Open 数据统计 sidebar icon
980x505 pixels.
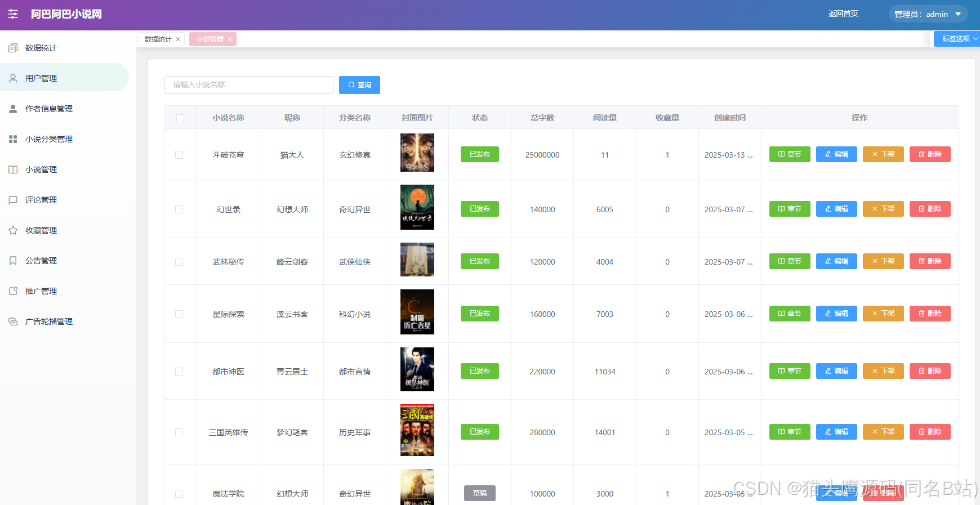pos(13,48)
